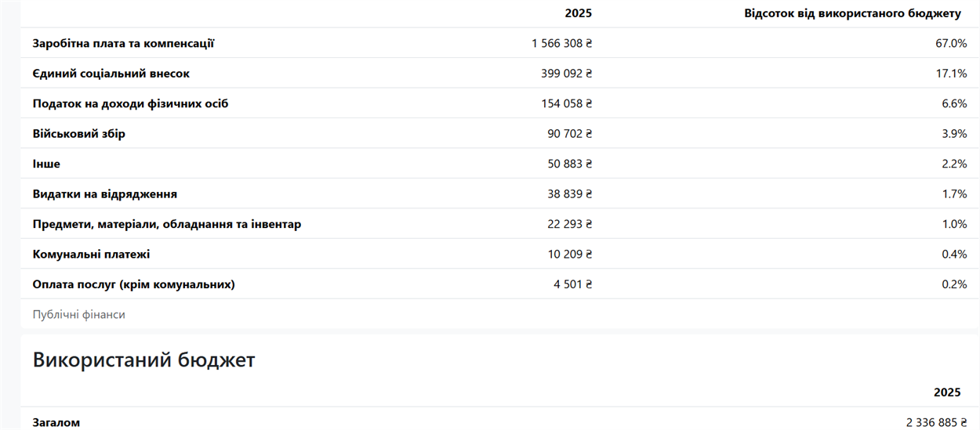This screenshot has height=430, width=980.
Task: Click the 1 566 308 ₴ salary amount
Action: [x=561, y=43]
